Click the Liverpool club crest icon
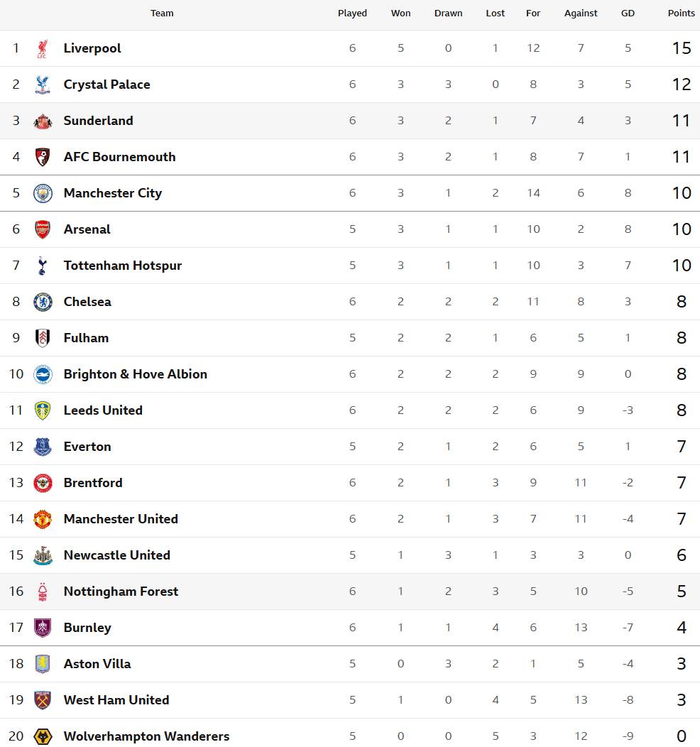700x747 pixels. [x=43, y=48]
